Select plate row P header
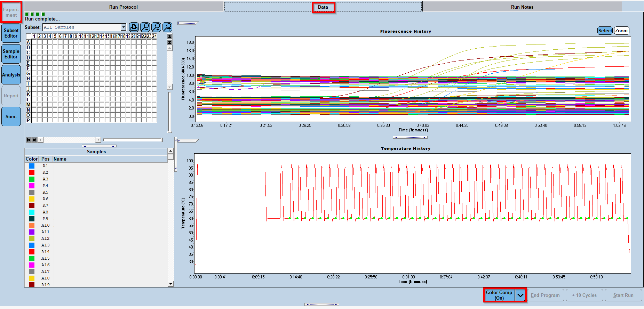The width and height of the screenshot is (644, 309). click(29, 120)
